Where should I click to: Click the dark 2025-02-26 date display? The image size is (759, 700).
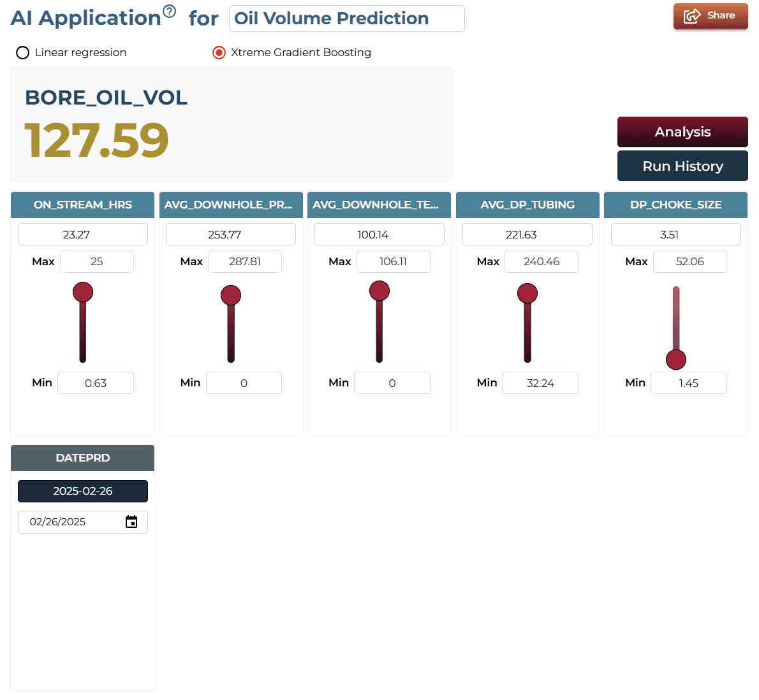tap(83, 491)
